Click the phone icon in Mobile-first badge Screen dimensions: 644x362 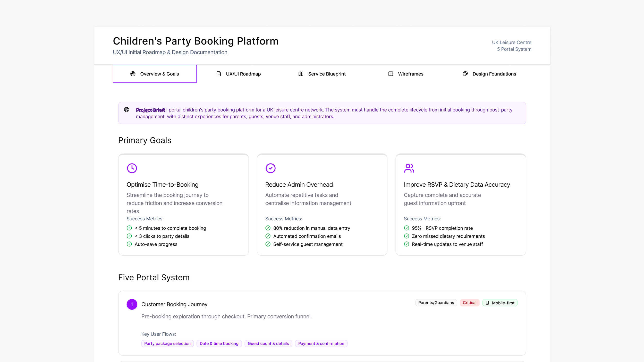pos(487,303)
